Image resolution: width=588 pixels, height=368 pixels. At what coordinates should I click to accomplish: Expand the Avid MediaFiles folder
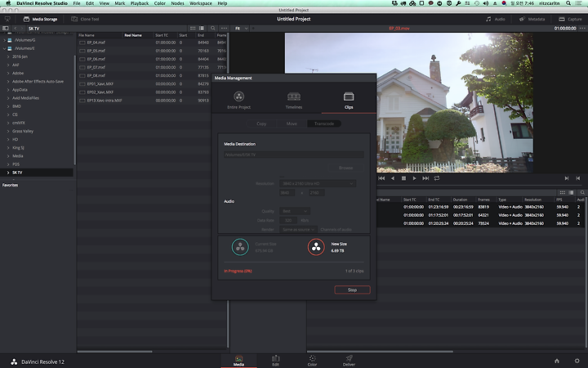tap(8, 98)
